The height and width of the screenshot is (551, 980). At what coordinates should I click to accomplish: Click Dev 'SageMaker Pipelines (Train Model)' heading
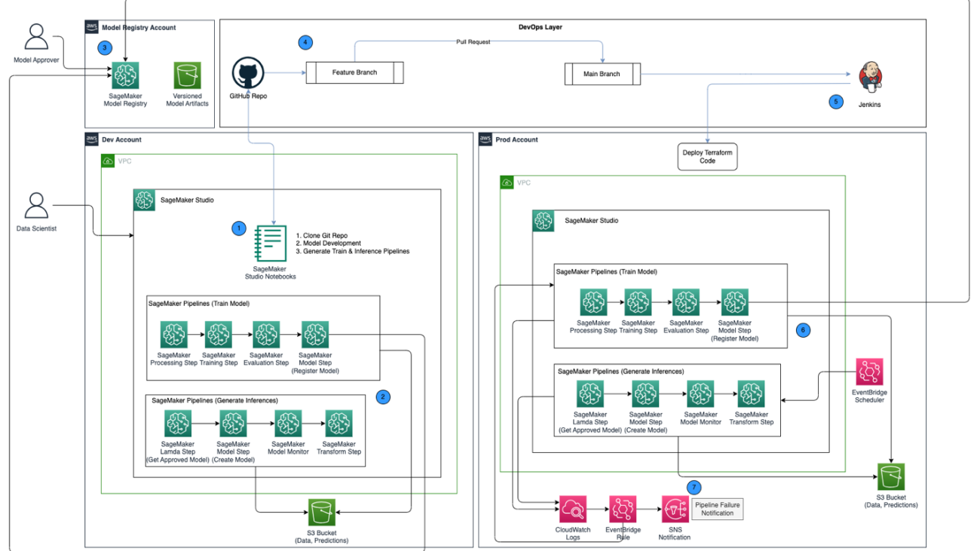point(199,304)
